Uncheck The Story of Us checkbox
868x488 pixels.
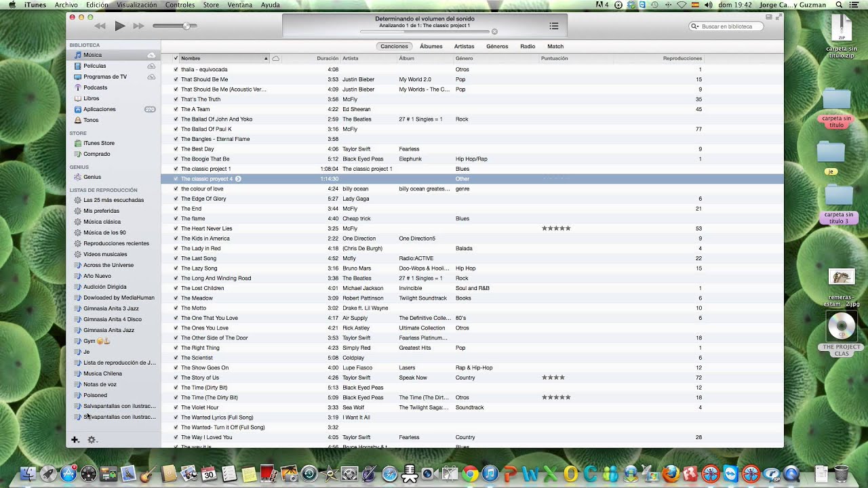[x=176, y=378]
